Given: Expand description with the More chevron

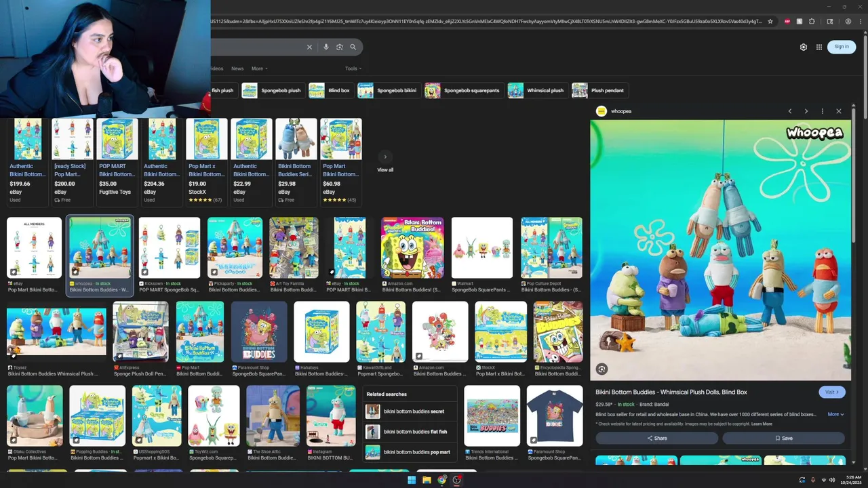Looking at the screenshot, I should [835, 414].
